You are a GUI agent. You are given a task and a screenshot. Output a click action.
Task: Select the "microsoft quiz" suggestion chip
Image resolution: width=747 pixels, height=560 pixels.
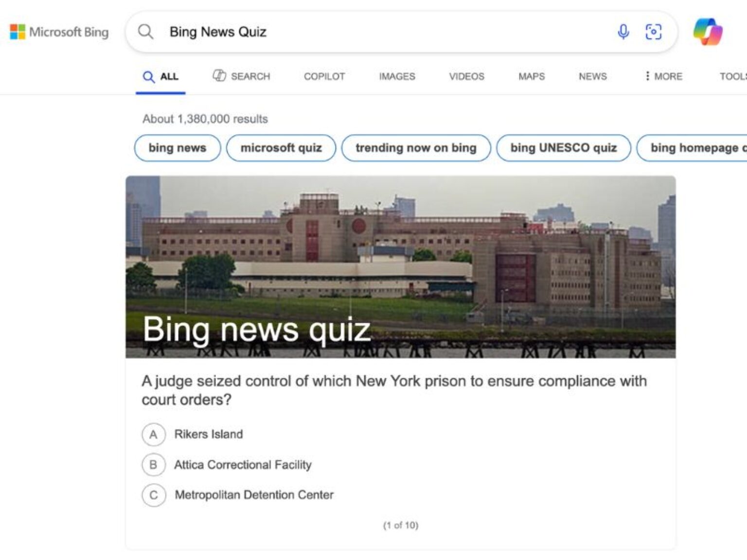(281, 148)
